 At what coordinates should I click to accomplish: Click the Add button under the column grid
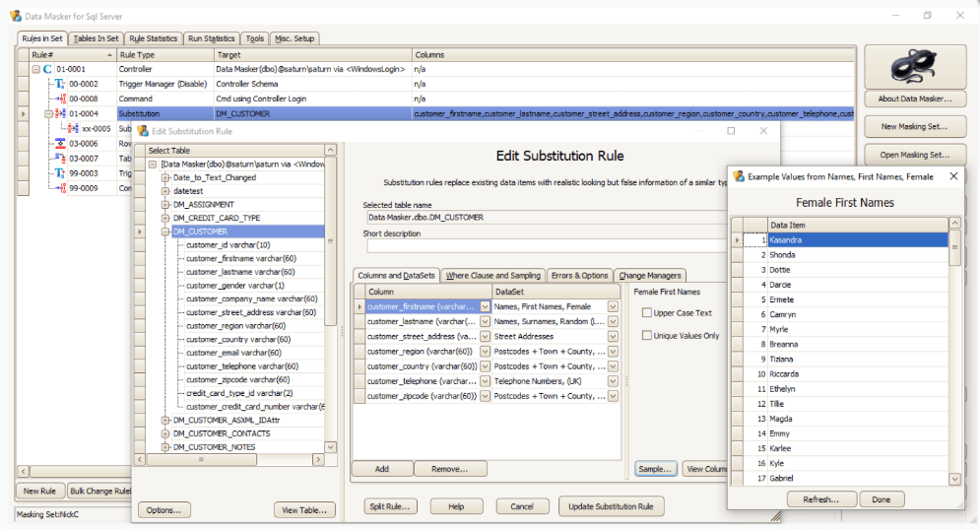pos(382,469)
